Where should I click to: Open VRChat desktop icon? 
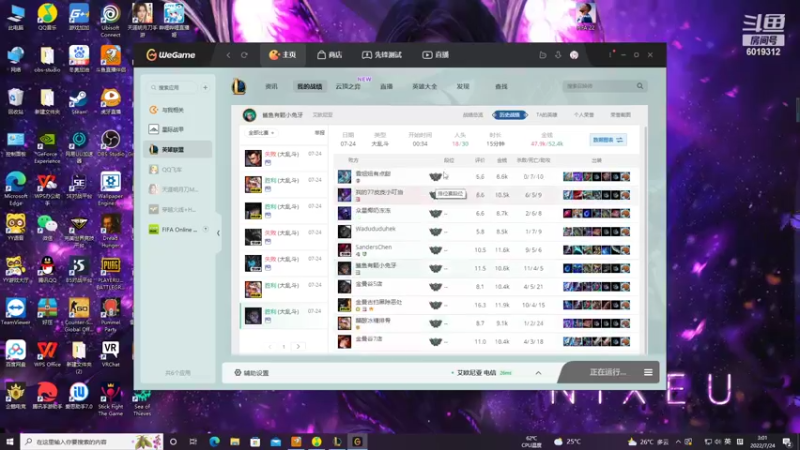[110, 354]
